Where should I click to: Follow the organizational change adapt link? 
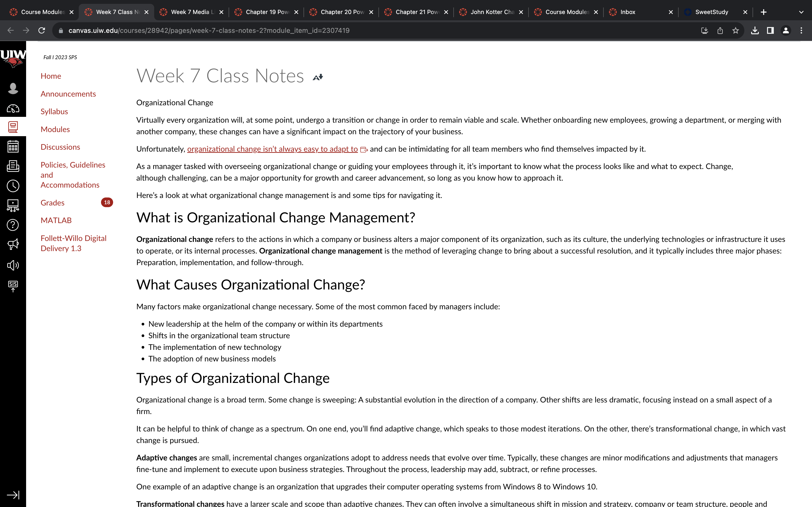(x=272, y=149)
